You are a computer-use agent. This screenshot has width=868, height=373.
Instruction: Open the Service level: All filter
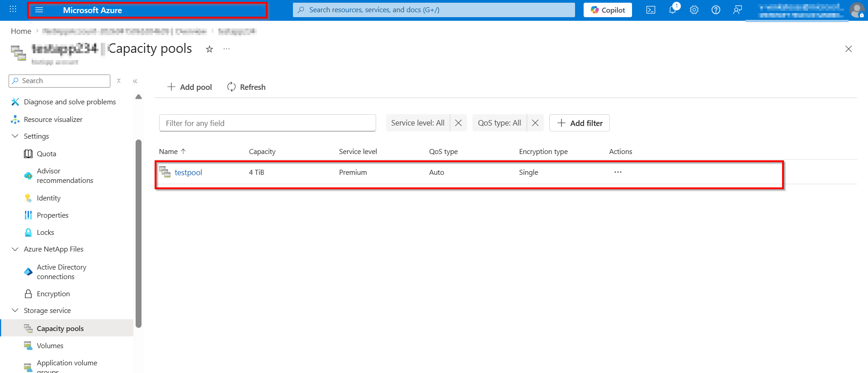[418, 123]
